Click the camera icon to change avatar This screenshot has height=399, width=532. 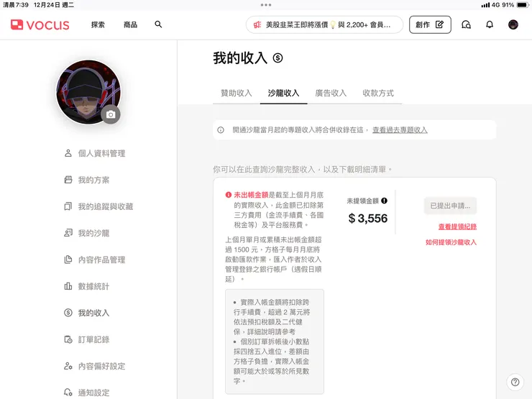pos(110,115)
